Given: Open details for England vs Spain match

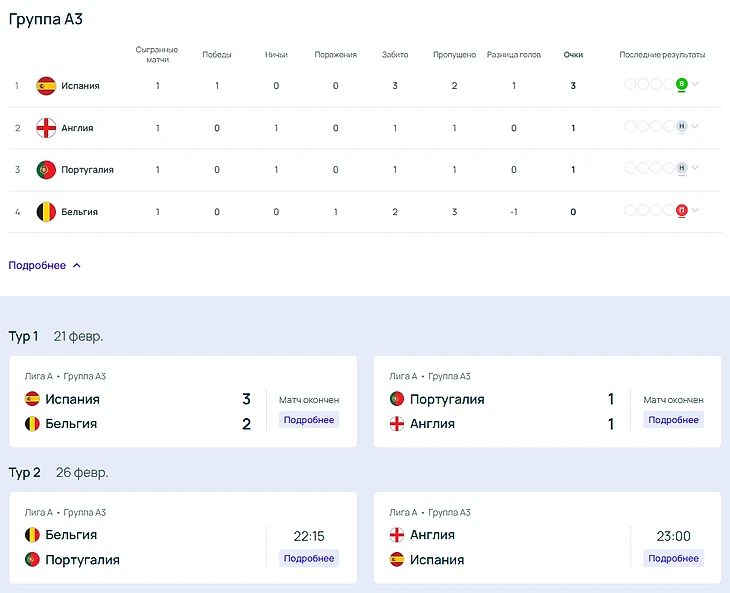Looking at the screenshot, I should point(673,558).
